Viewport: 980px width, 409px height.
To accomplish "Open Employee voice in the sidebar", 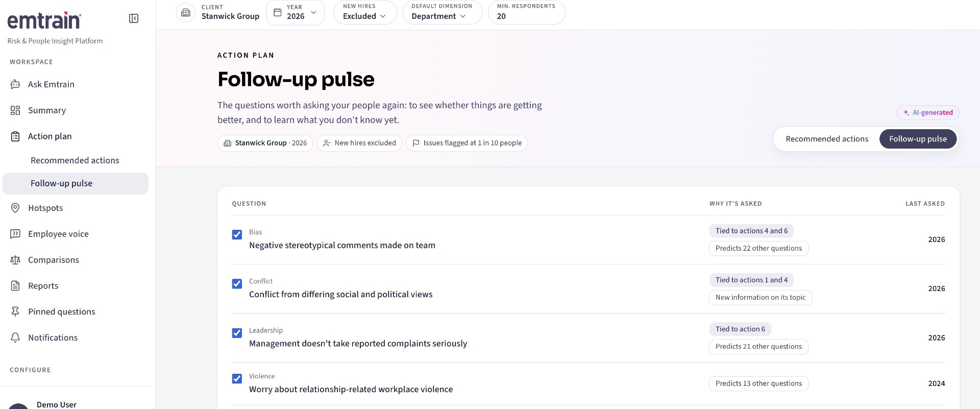I will [76, 234].
